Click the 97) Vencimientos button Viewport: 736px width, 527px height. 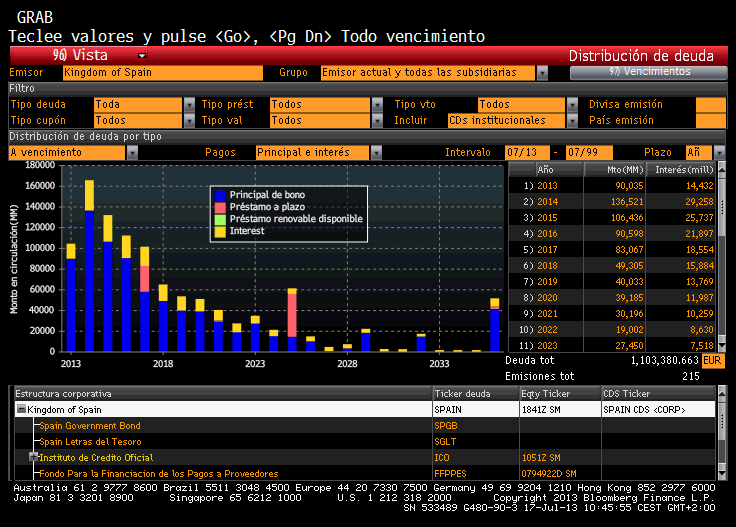pos(649,72)
